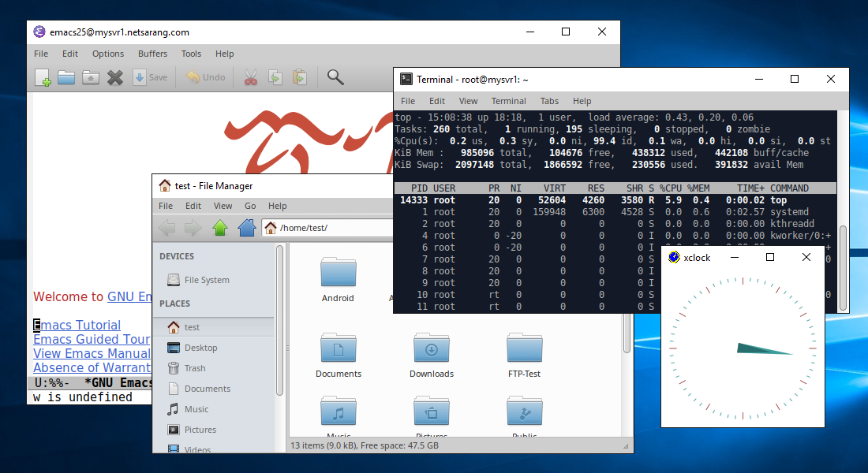The height and width of the screenshot is (473, 868).
Task: Choose Desktop in the Places sidebar
Action: 200,348
